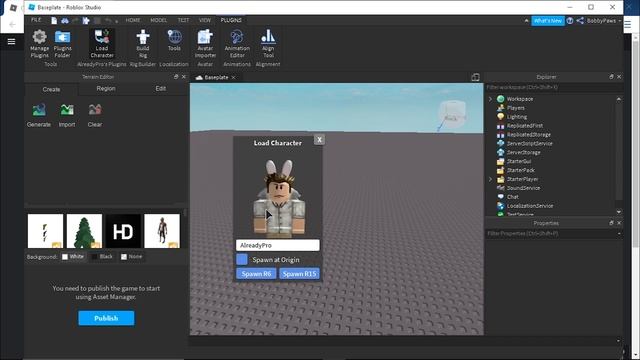Screen dimensions: 640x360
Task: Click the binoculars find icon in quick access bar
Action: 65,20
